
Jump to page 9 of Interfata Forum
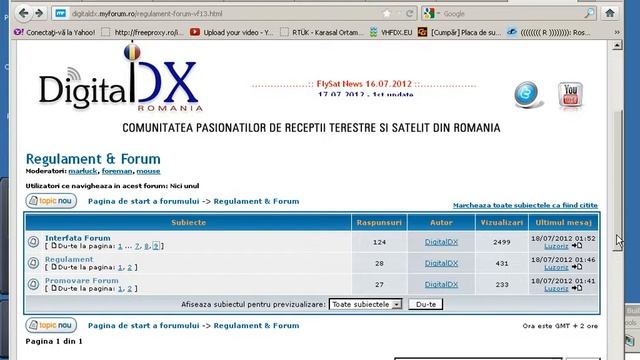pyautogui.click(x=156, y=246)
